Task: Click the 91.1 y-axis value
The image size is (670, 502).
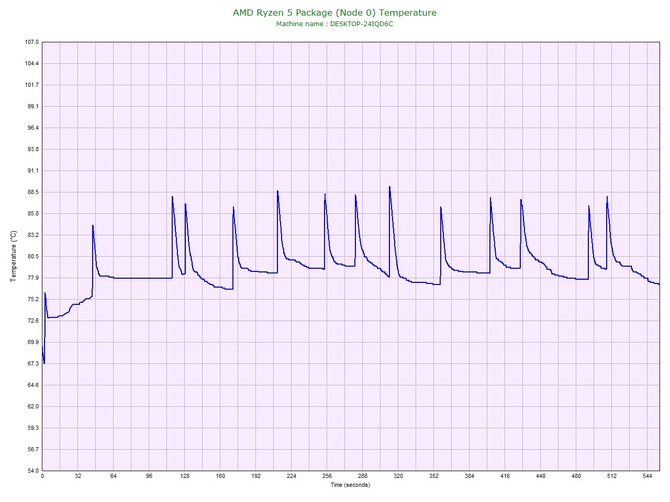Action: coord(32,171)
